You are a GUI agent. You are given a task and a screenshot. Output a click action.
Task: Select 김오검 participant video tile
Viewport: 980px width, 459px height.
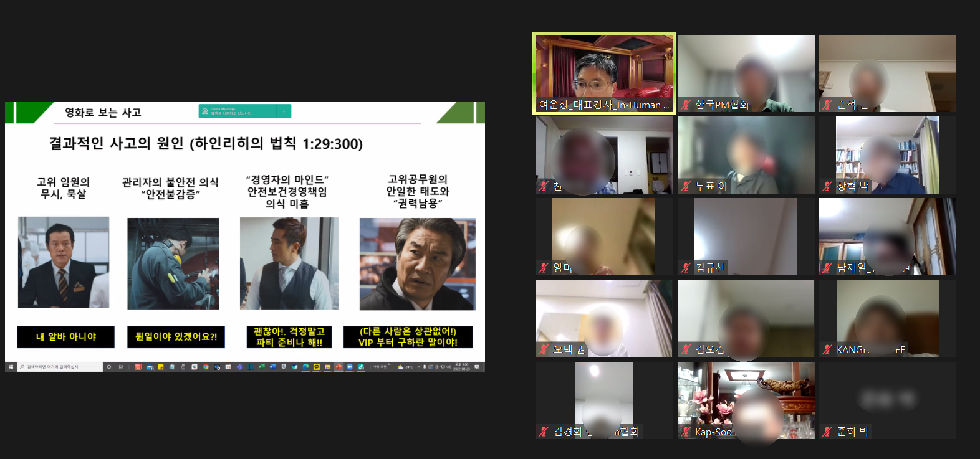click(746, 318)
